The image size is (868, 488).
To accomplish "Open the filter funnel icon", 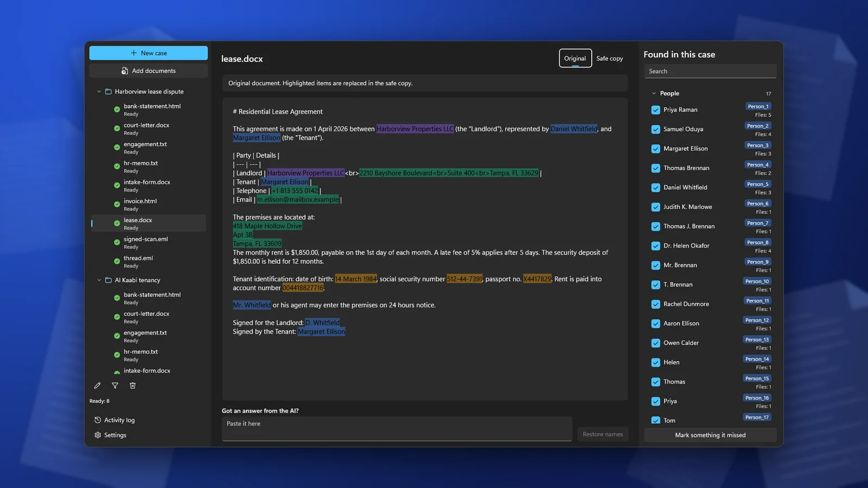I will click(x=115, y=386).
